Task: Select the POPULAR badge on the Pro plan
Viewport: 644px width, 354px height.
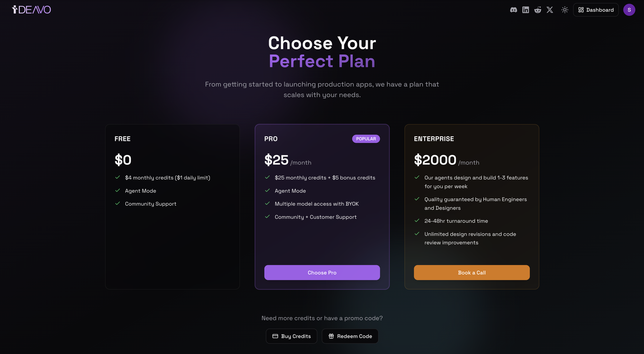Action: 366,139
